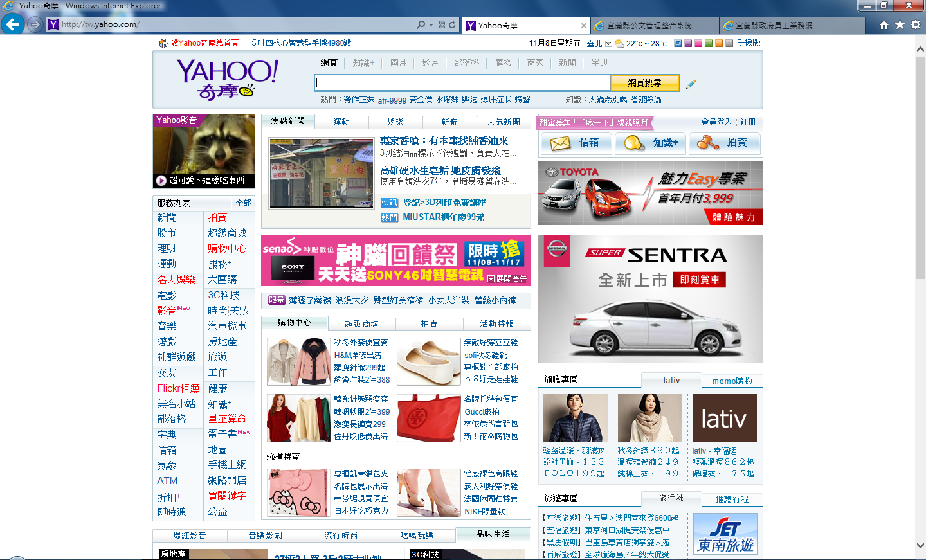
Task: Switch to the 超級商城 shopping tab
Action: pyautogui.click(x=361, y=324)
